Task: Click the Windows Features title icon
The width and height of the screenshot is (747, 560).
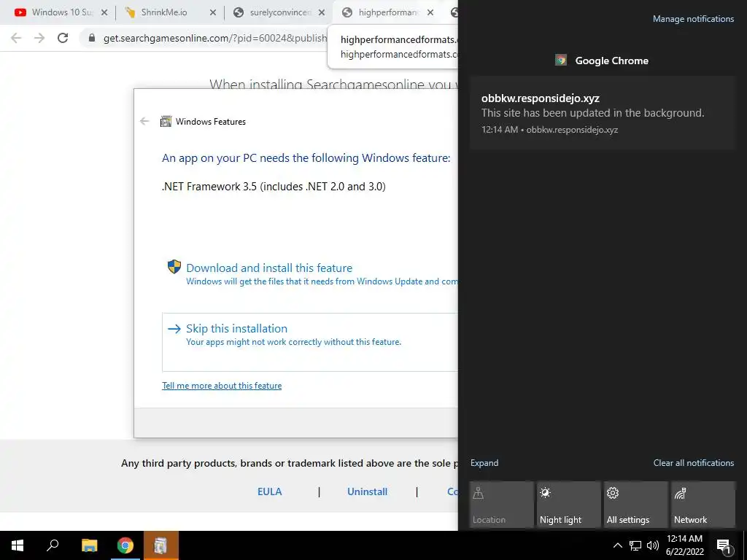Action: tap(166, 122)
